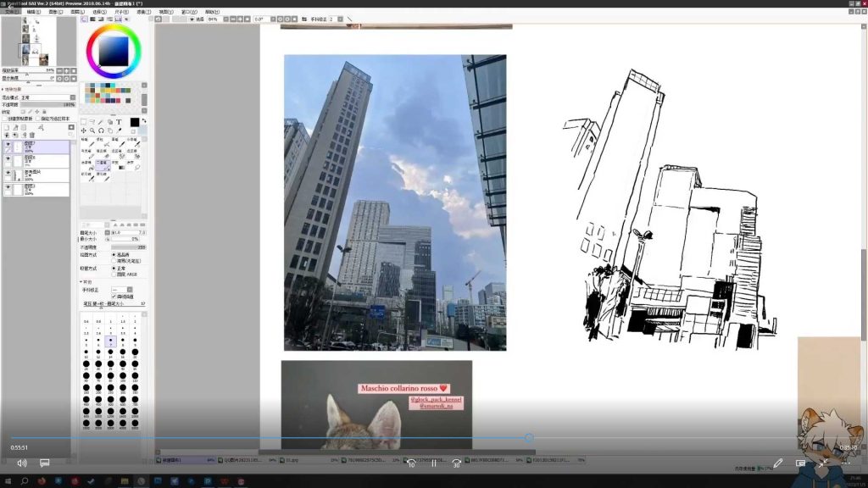The image size is (868, 488).
Task: Adjust the layer 不透明度 opacity slider
Action: (x=47, y=104)
